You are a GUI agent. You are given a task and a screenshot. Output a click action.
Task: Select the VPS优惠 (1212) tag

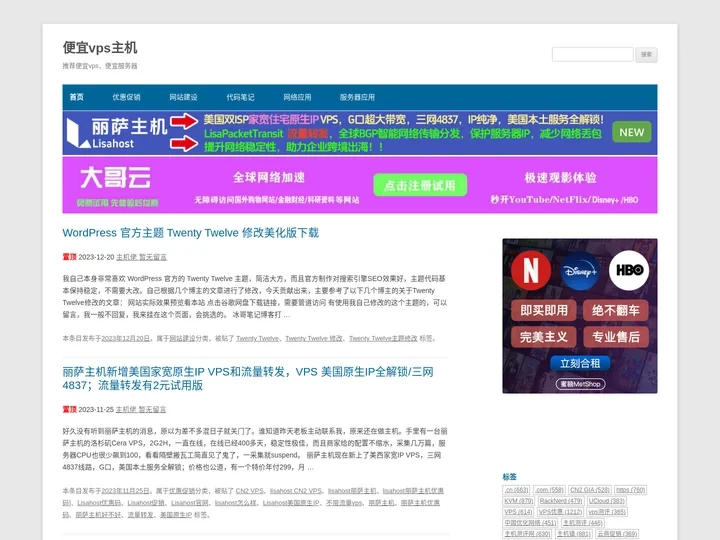(560, 512)
